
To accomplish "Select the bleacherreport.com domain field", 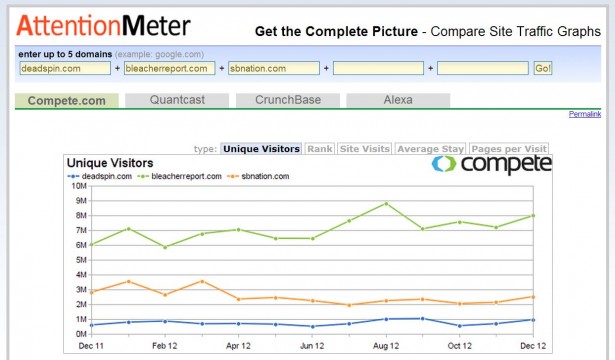I will tap(169, 68).
